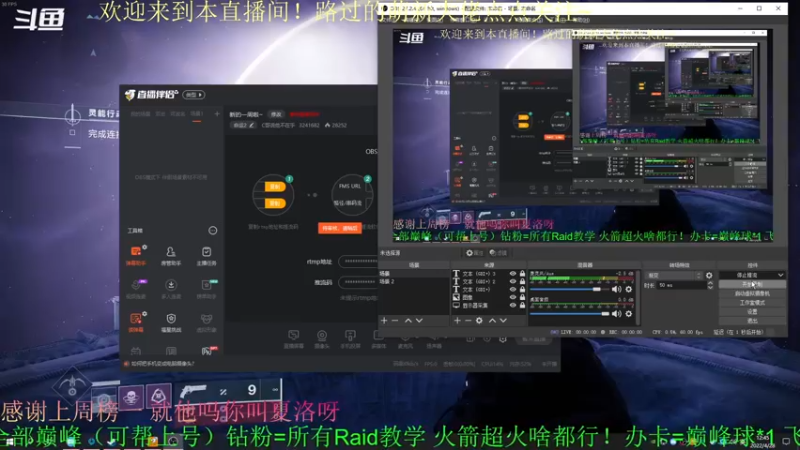Click 启动虚拟摄像机 button
800x450 pixels.
pyautogui.click(x=752, y=293)
